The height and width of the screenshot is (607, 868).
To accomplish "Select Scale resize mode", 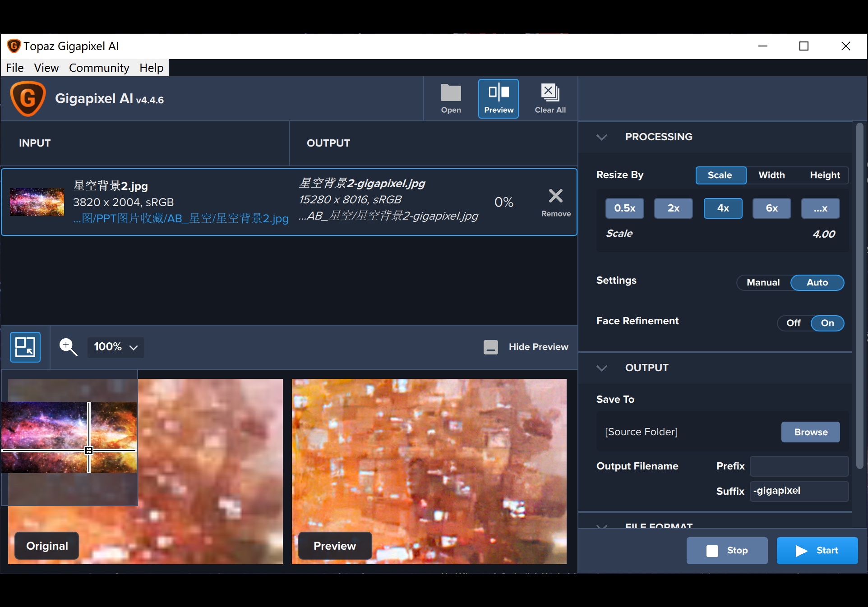I will pos(720,175).
